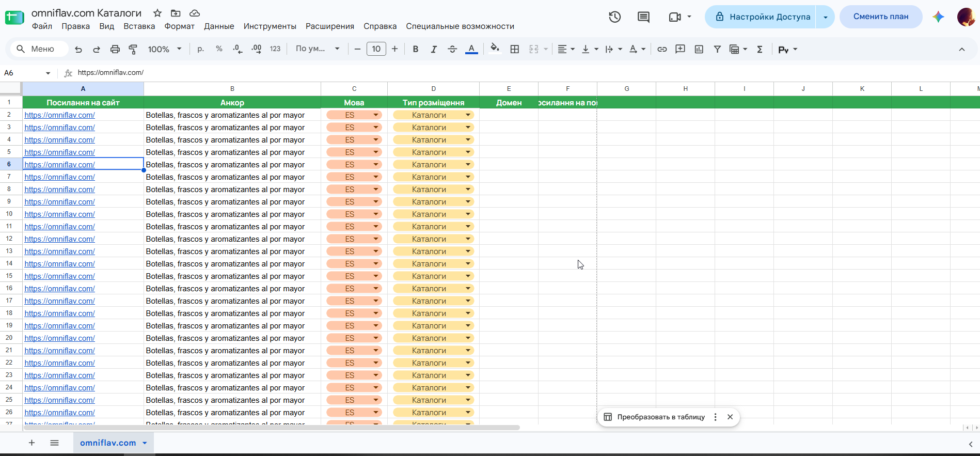The width and height of the screenshot is (980, 456).
Task: Toggle italic formatting
Action: point(434,49)
